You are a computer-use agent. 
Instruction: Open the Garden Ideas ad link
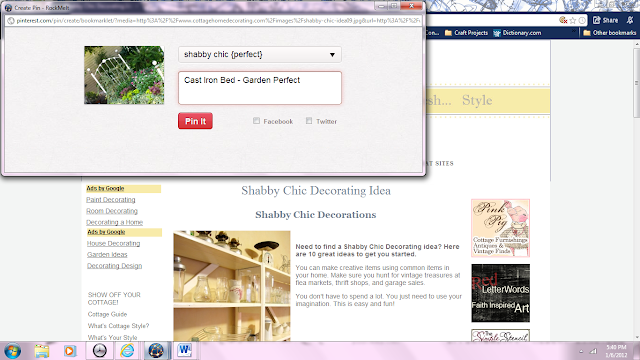click(107, 254)
